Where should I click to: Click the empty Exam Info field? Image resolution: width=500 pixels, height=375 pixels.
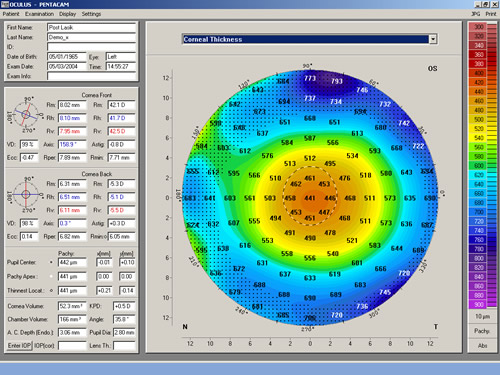(91, 76)
